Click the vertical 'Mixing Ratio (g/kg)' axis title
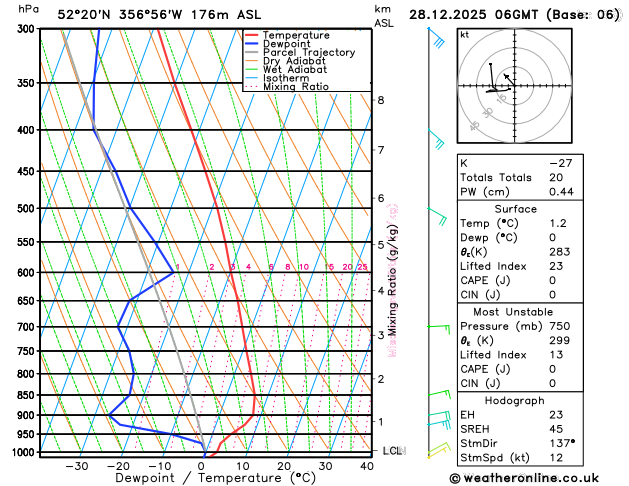This screenshot has width=629, height=486. pyautogui.click(x=392, y=280)
